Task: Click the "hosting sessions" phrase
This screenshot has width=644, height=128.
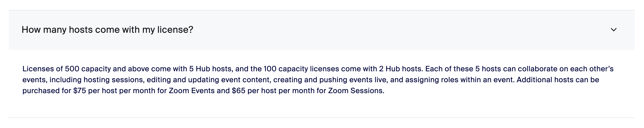Action: [x=114, y=80]
